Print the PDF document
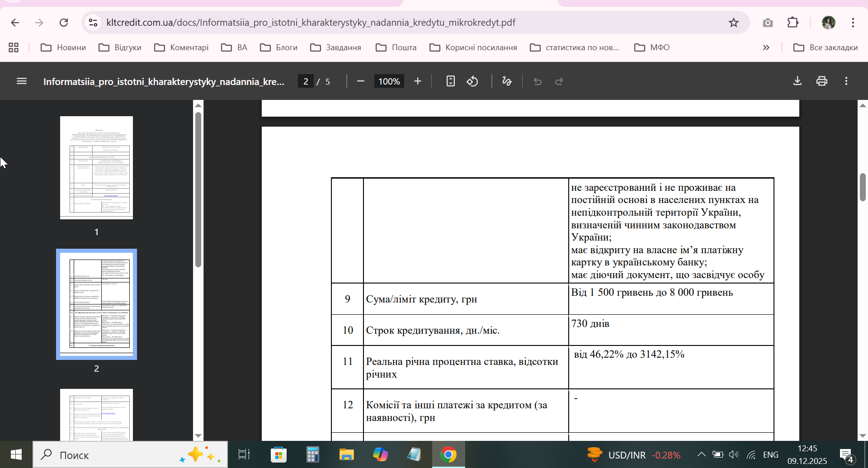 [x=822, y=81]
